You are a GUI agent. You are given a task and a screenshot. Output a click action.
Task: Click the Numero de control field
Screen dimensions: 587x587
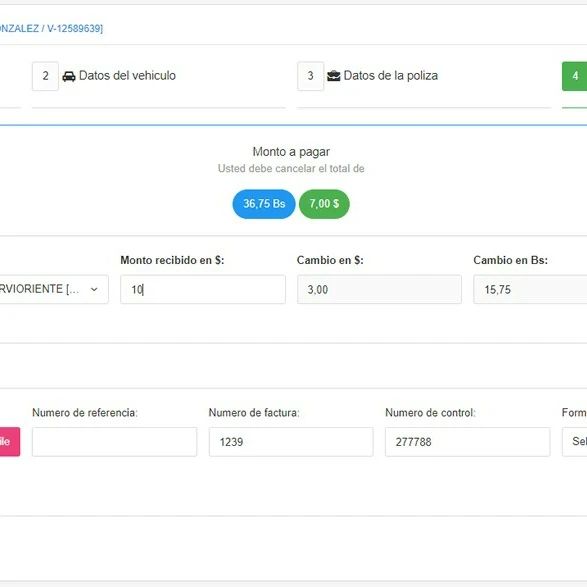tap(468, 442)
